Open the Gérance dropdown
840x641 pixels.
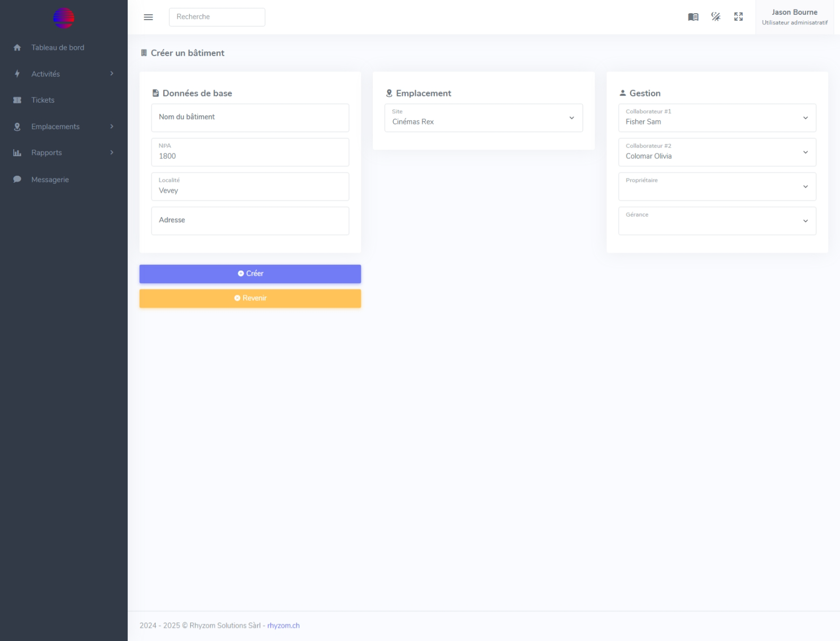coord(717,221)
